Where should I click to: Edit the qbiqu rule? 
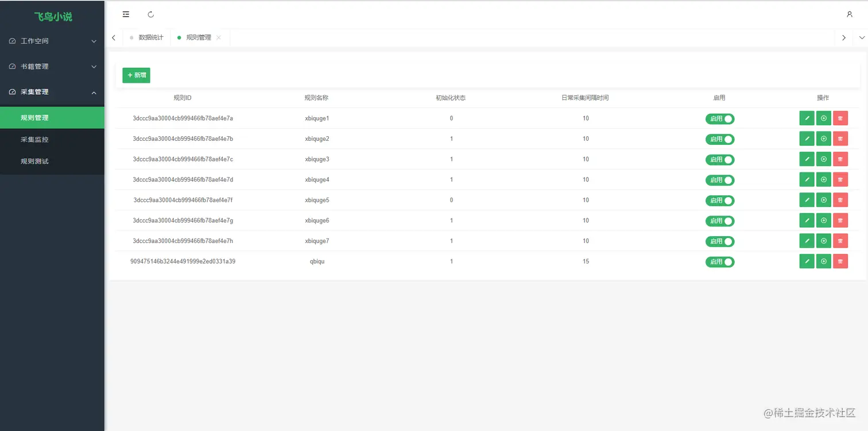pyautogui.click(x=807, y=261)
